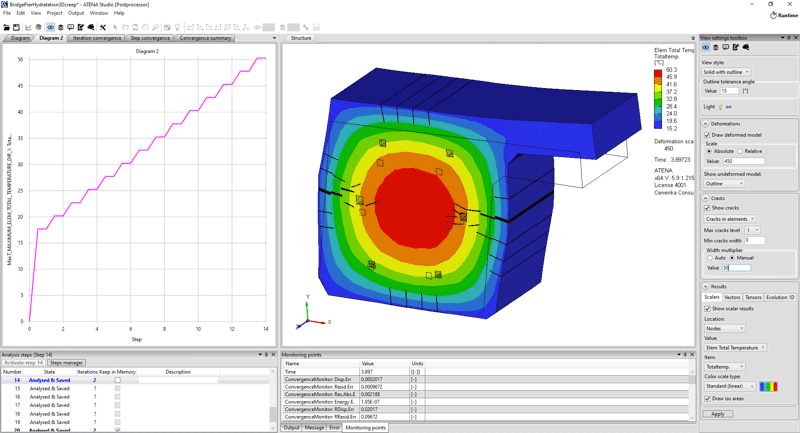Click the Deformation scale Value field 450
This screenshot has height=433, width=800.
tap(743, 161)
